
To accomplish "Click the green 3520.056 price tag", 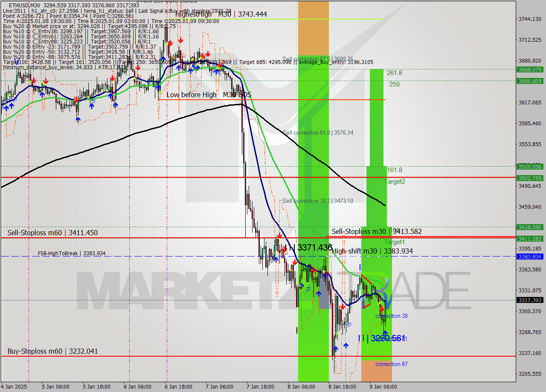I will pos(530,167).
